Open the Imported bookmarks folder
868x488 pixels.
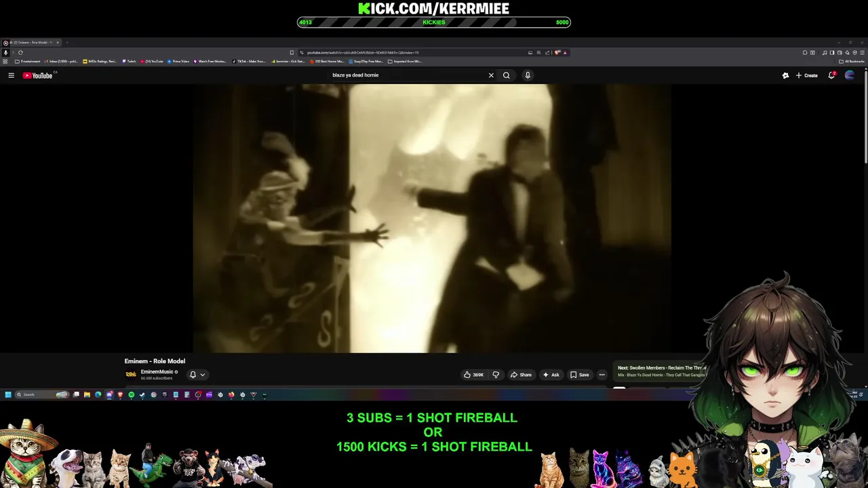pos(405,61)
